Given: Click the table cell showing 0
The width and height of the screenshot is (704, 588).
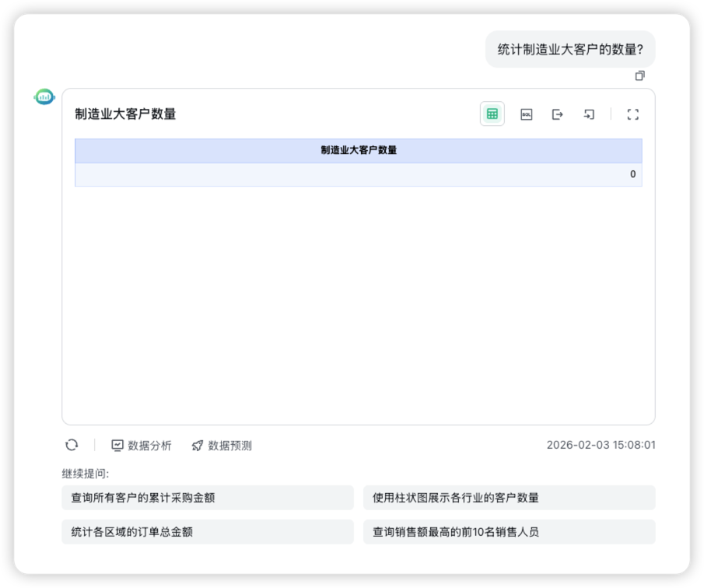Looking at the screenshot, I should pos(632,174).
